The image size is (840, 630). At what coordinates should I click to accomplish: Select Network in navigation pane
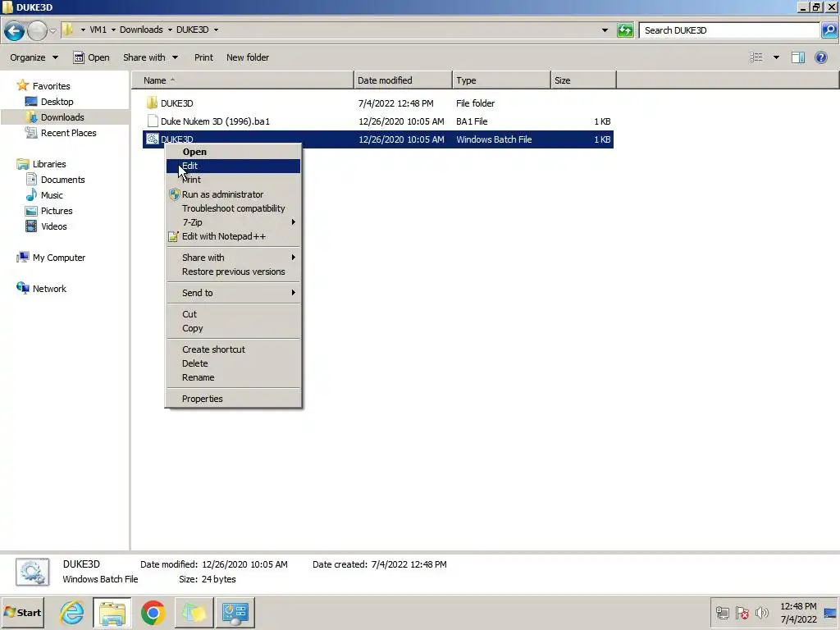(49, 289)
